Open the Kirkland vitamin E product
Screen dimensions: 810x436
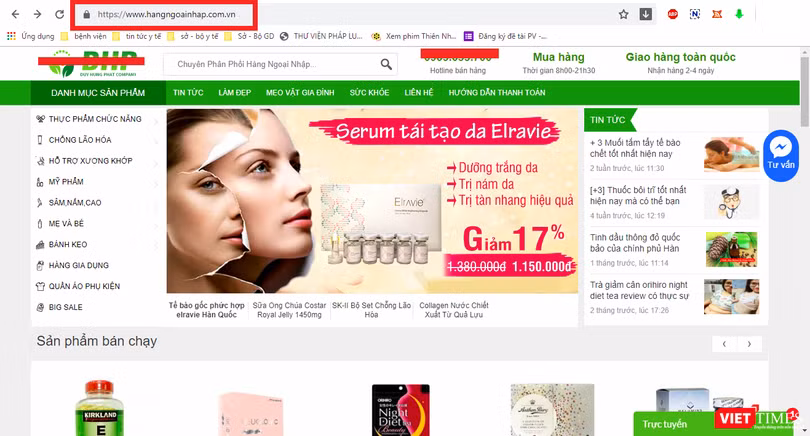(x=100, y=408)
